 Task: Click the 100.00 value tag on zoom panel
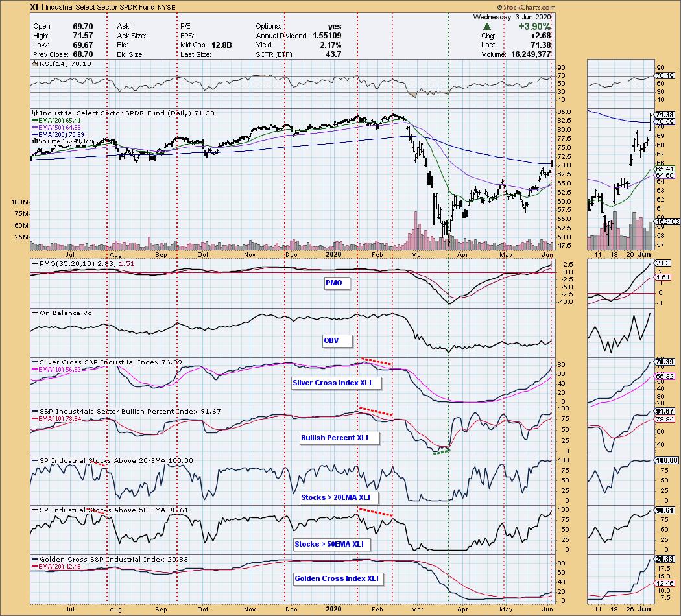[x=667, y=460]
